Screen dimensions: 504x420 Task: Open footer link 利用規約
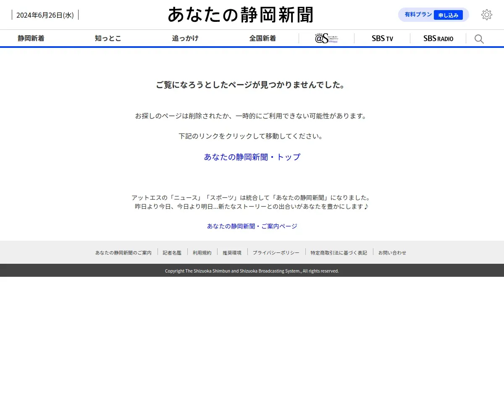(202, 252)
